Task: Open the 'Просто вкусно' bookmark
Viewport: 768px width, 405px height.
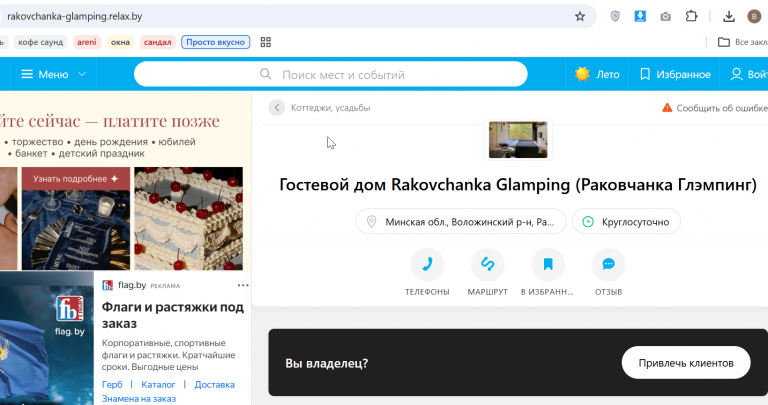Action: coord(216,42)
